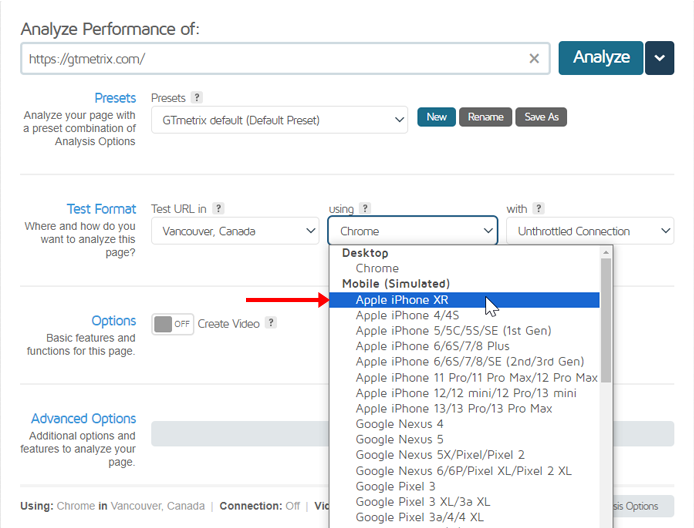Click the Test Format heading

[x=101, y=209]
